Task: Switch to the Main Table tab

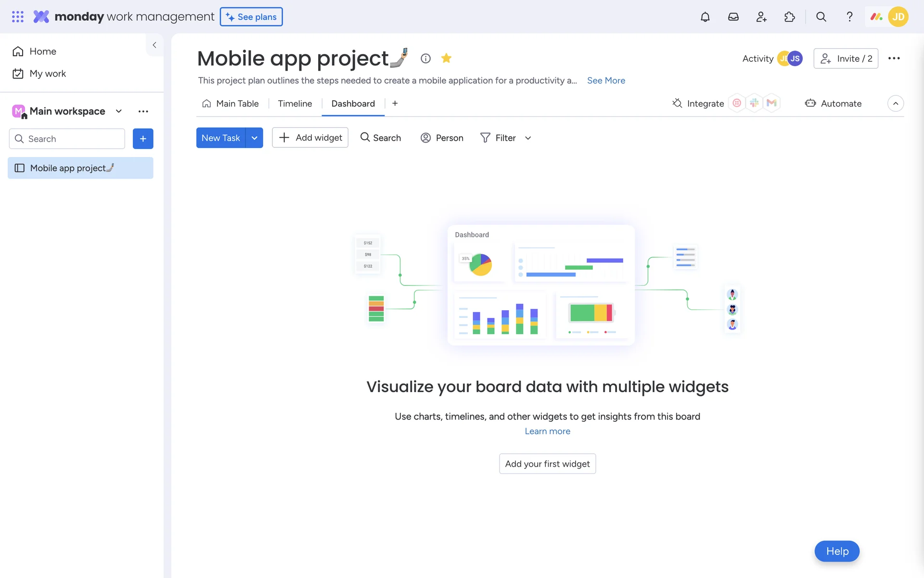Action: 231,104
